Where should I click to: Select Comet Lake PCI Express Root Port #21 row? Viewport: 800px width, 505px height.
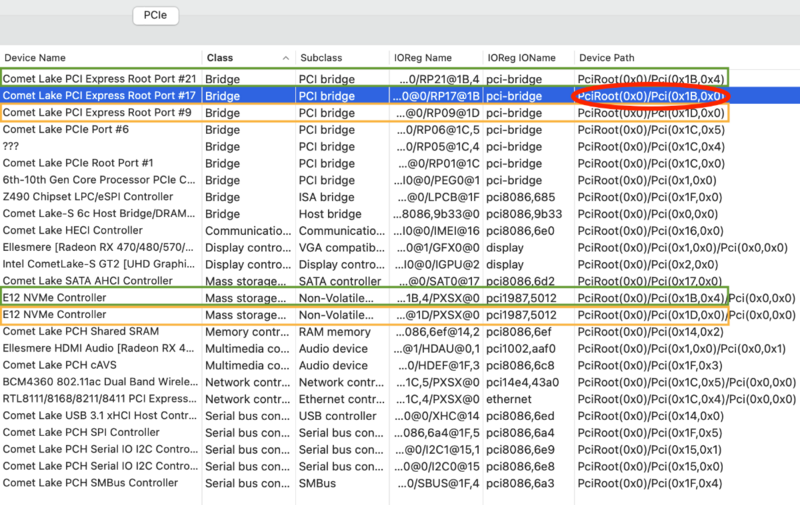coord(99,78)
